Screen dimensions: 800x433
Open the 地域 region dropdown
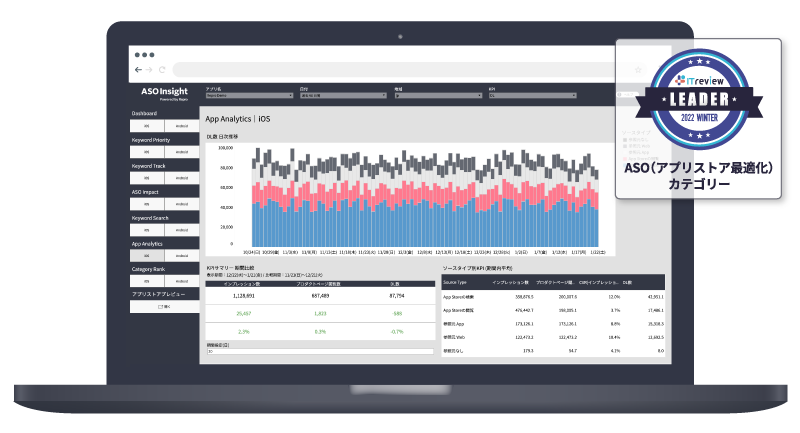(x=438, y=95)
